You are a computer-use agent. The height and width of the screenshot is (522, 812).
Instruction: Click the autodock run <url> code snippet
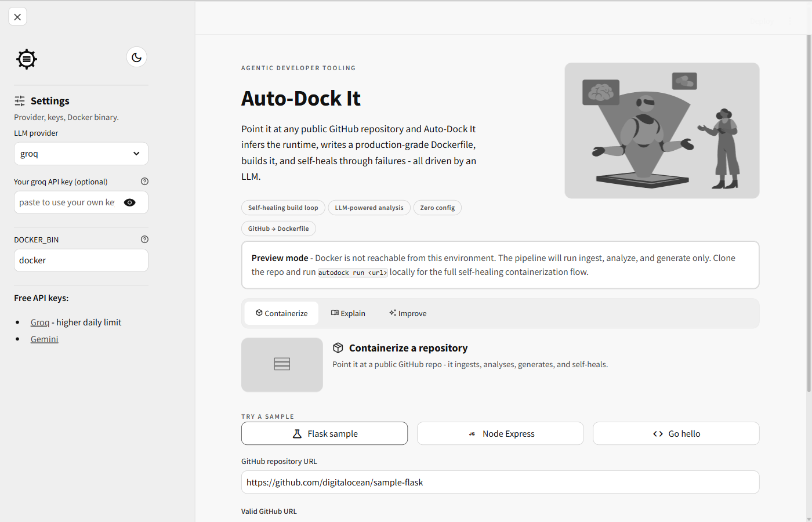tap(353, 273)
